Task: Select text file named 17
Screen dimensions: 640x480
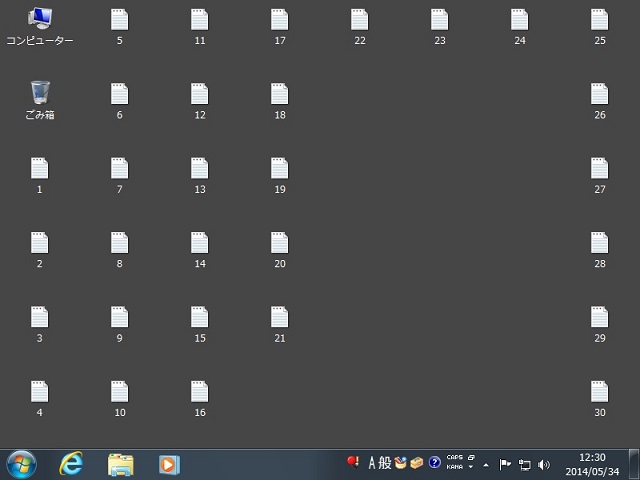Action: [280, 27]
